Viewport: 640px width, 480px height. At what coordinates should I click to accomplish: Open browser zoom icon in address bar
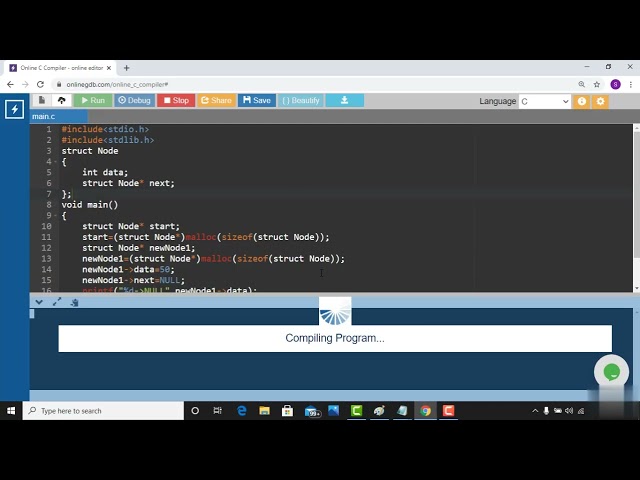click(x=581, y=84)
